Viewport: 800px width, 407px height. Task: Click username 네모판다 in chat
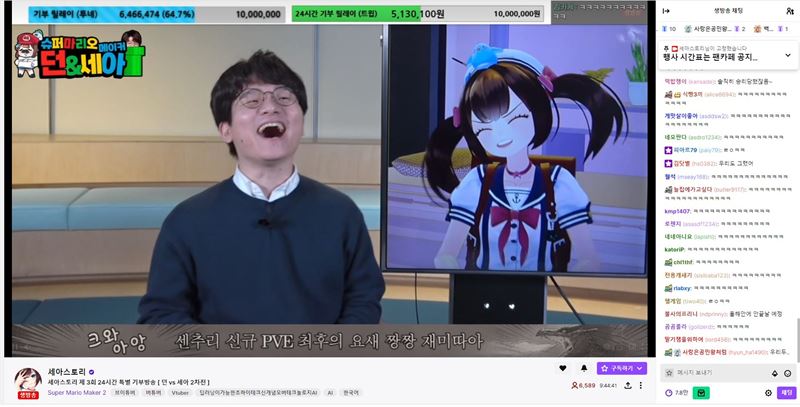pos(675,137)
